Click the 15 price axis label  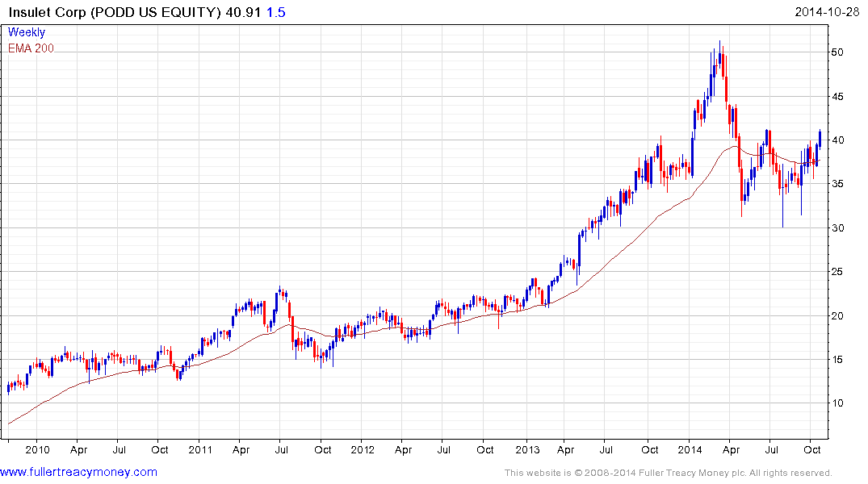[x=837, y=360]
